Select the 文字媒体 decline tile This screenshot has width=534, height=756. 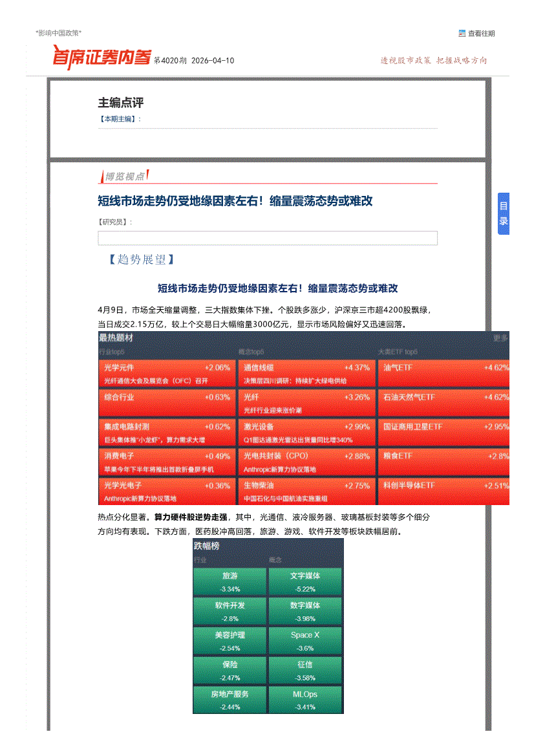[x=305, y=580]
